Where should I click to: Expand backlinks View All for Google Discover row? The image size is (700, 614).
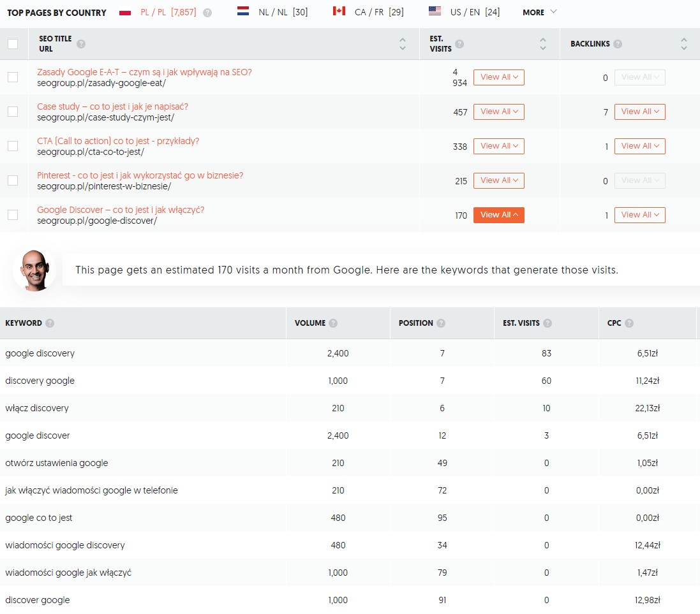(640, 215)
